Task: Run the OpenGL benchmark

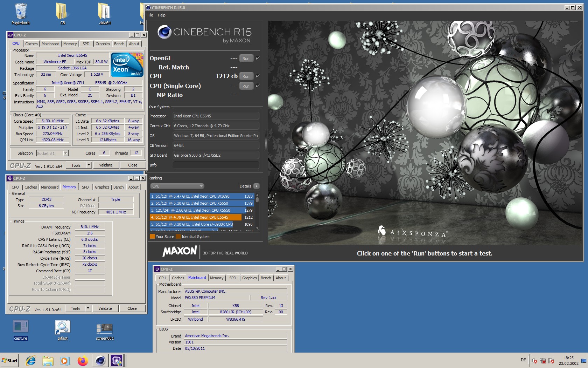Action: (246, 59)
